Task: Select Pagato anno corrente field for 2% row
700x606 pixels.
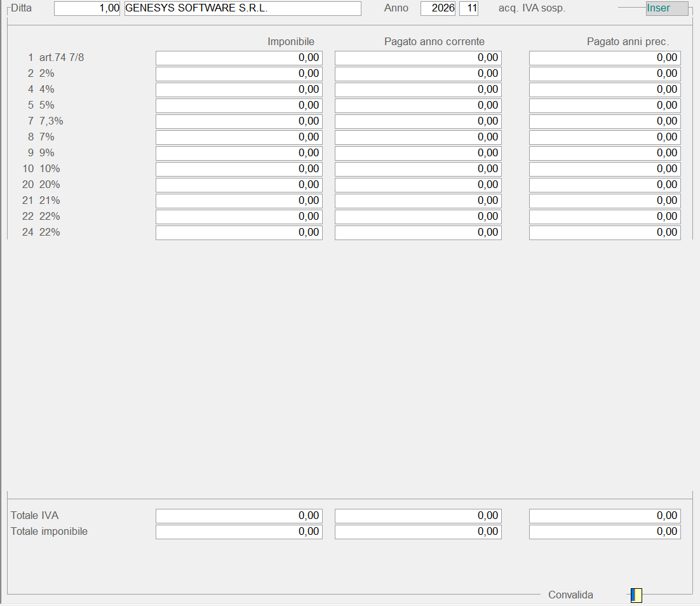Action: coord(418,74)
